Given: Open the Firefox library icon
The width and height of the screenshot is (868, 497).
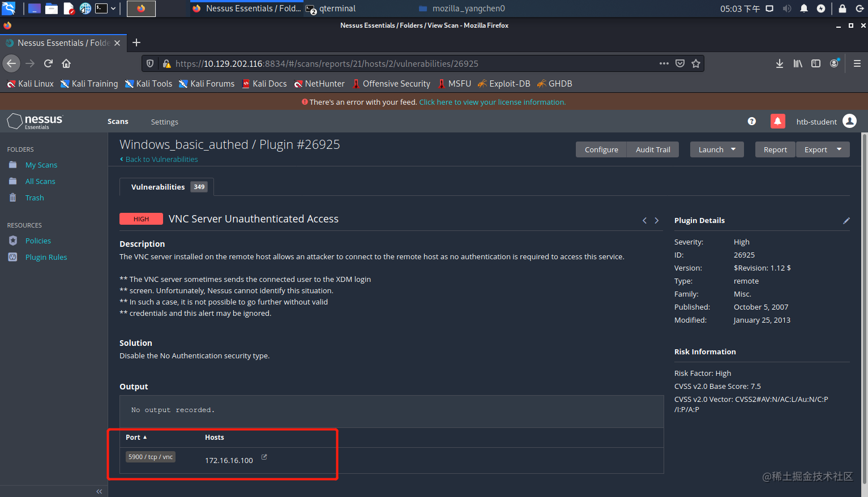Looking at the screenshot, I should (x=798, y=63).
